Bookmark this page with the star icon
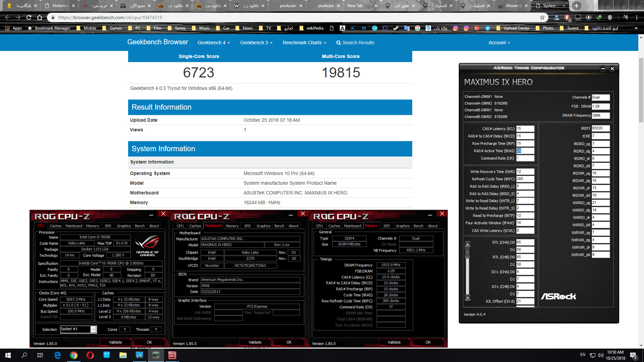 542,17
